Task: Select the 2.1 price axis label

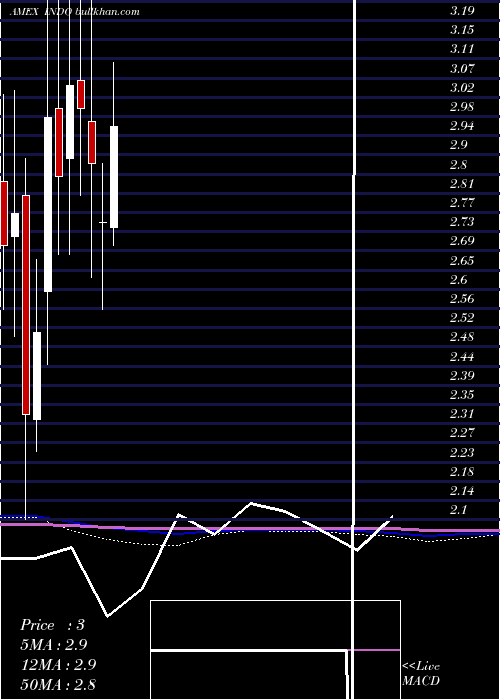Action: pyautogui.click(x=458, y=509)
